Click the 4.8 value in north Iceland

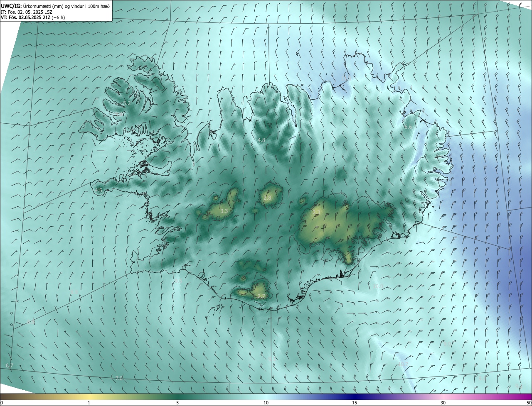[261, 140]
